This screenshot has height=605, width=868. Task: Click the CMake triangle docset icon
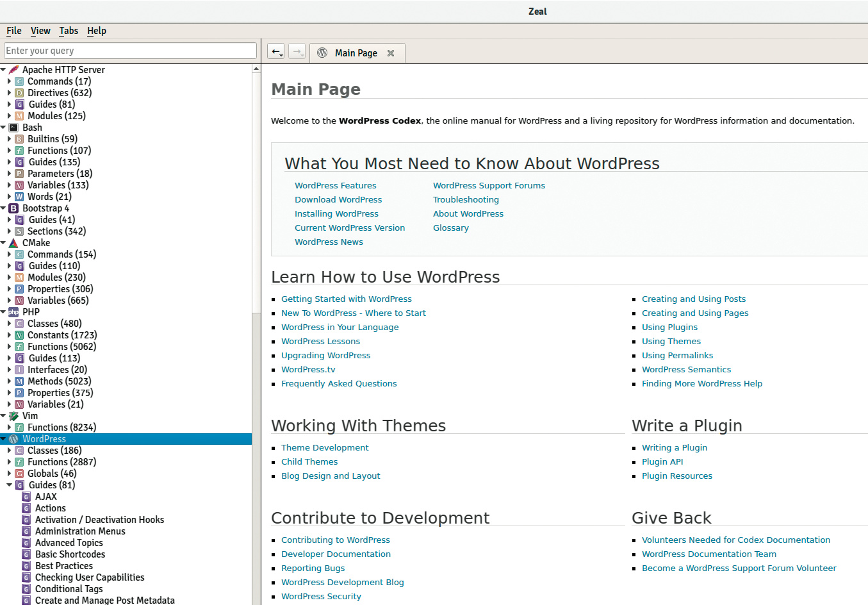[x=13, y=243]
